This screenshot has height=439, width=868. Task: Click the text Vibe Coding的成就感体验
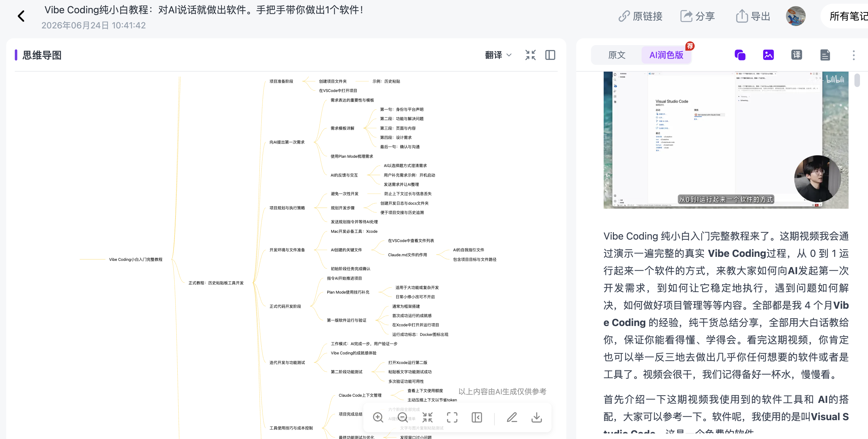(353, 353)
